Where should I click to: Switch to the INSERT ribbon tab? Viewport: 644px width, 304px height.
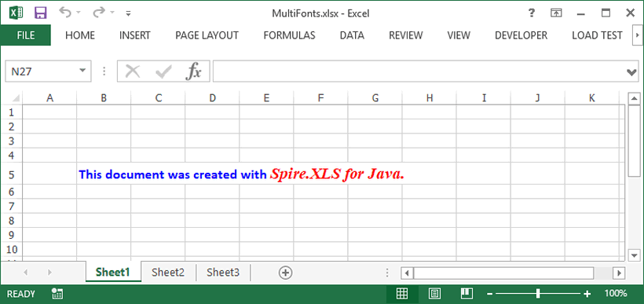click(135, 35)
